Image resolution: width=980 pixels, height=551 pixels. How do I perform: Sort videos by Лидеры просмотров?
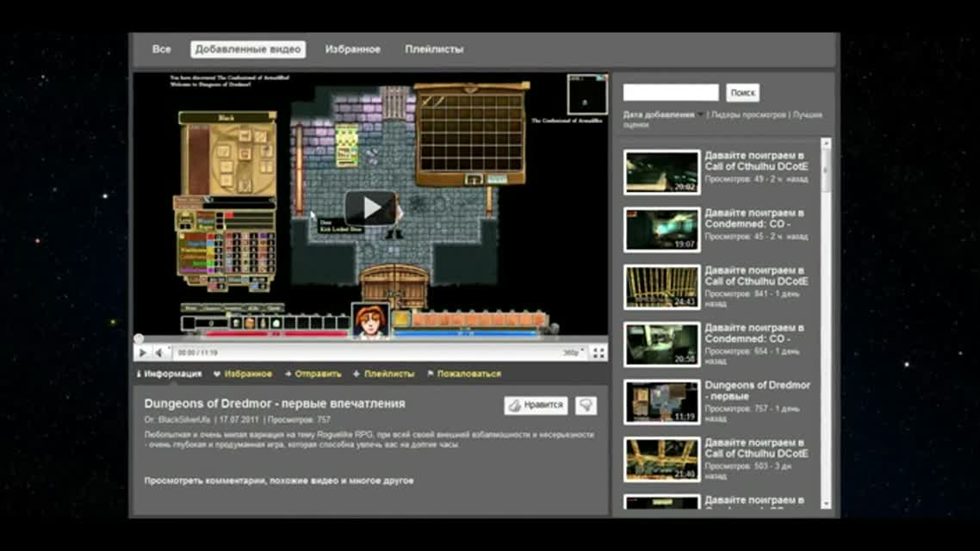[748, 115]
